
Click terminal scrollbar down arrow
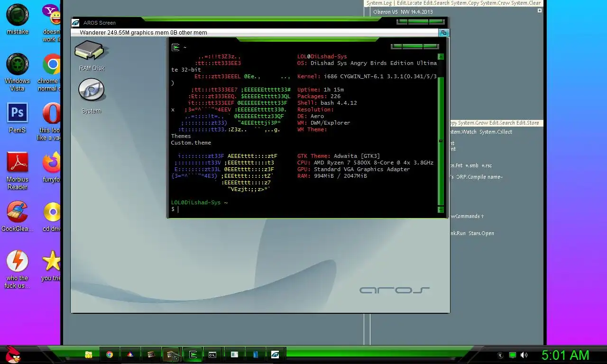(441, 209)
